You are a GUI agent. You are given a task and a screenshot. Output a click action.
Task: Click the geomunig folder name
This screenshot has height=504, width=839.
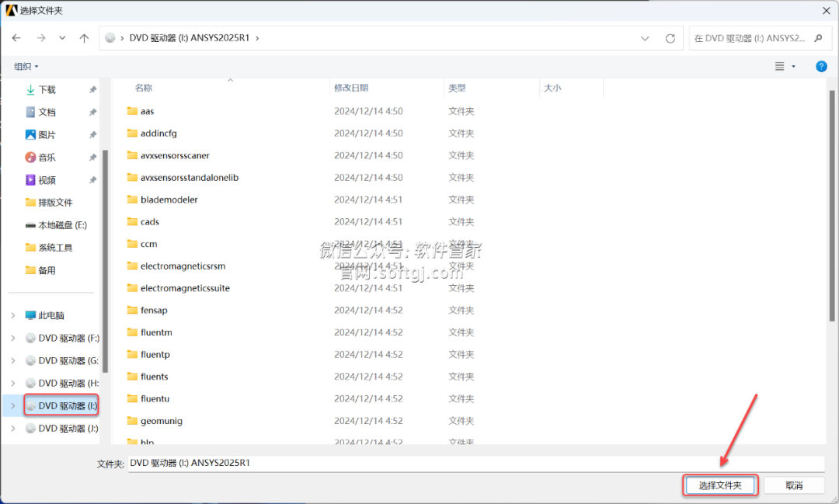point(162,421)
